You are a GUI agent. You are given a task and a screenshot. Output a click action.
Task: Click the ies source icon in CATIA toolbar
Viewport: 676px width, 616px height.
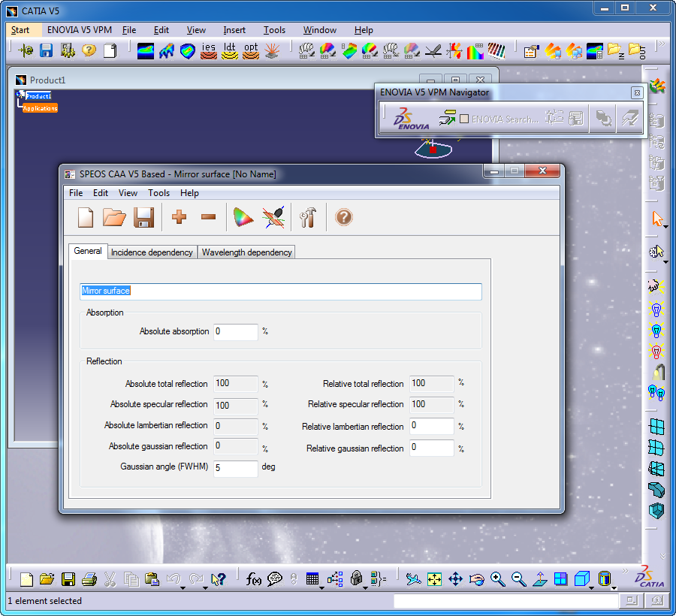tap(209, 51)
